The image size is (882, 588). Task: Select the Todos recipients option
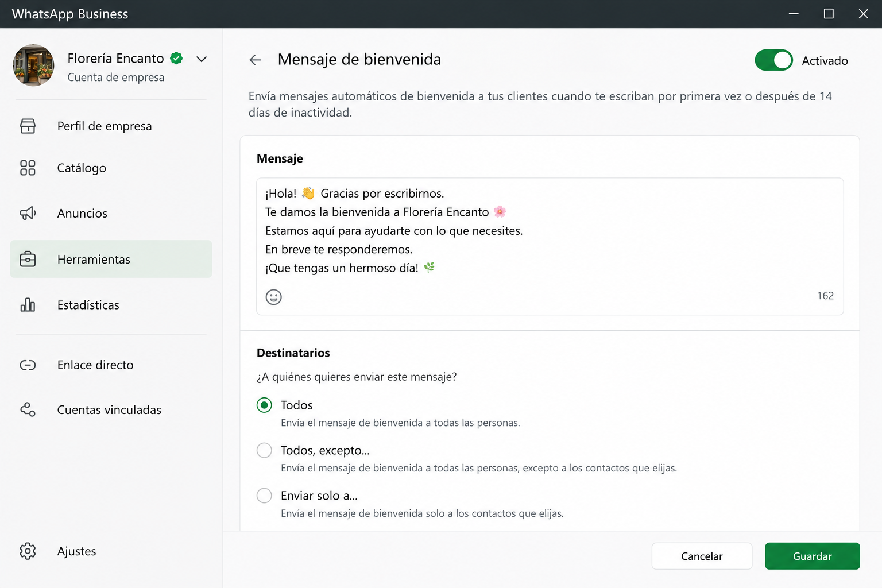click(264, 405)
